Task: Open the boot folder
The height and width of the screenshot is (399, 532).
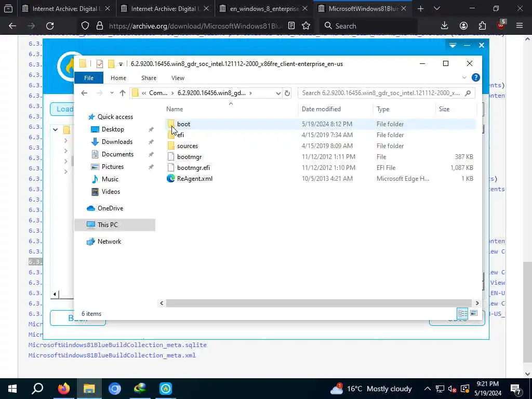Action: coord(183,124)
